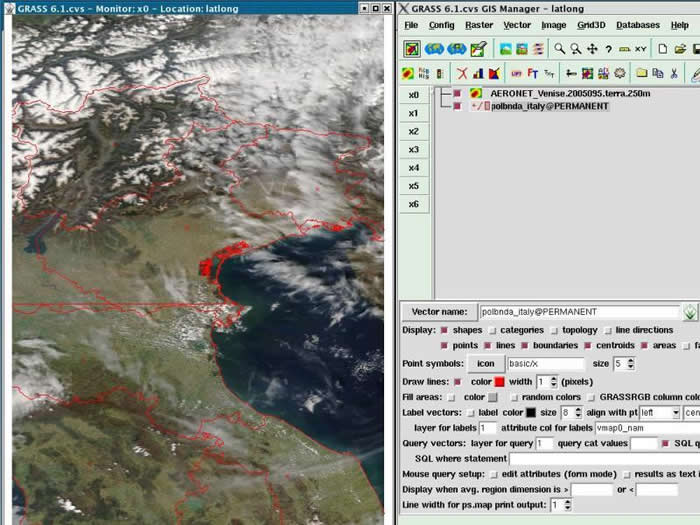This screenshot has width=700, height=525.
Task: Open a workspace with open-folder icon
Action: [x=680, y=49]
